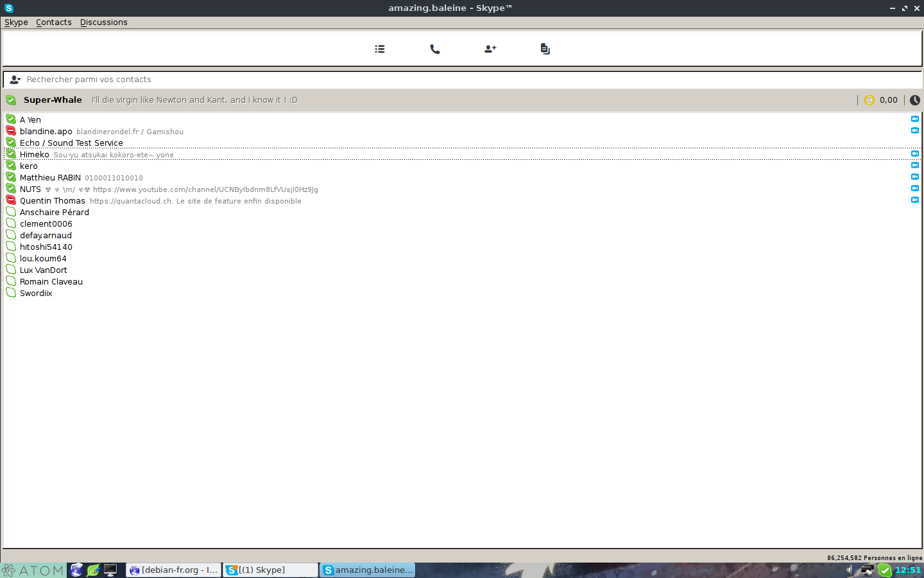
Task: Click the volume speaker tray icon
Action: [850, 570]
